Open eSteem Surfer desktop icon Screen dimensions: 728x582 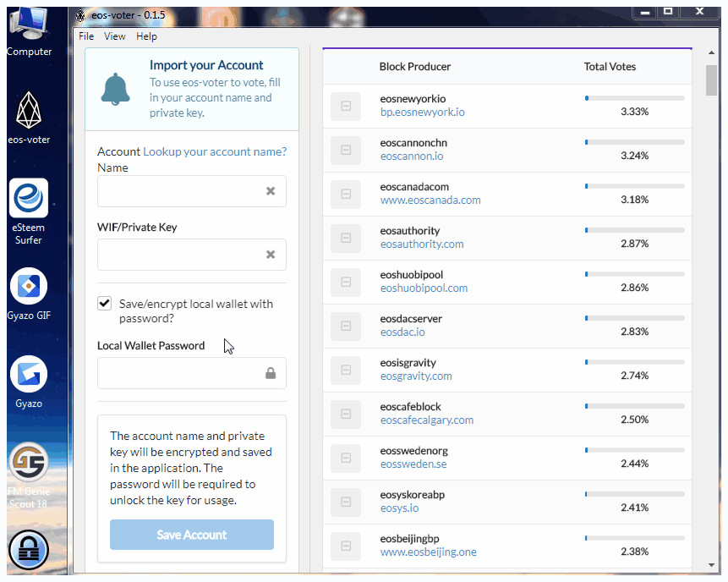pos(29,211)
